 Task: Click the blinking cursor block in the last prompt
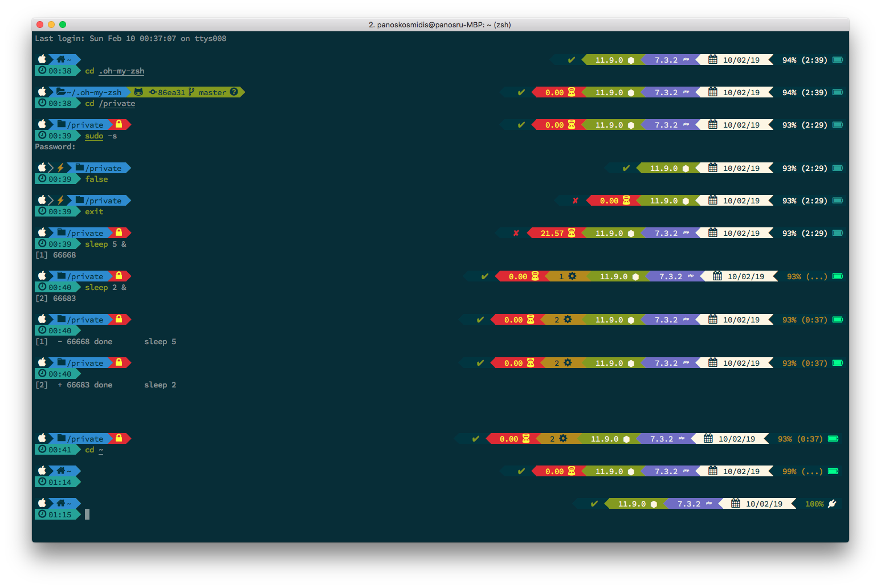point(87,514)
